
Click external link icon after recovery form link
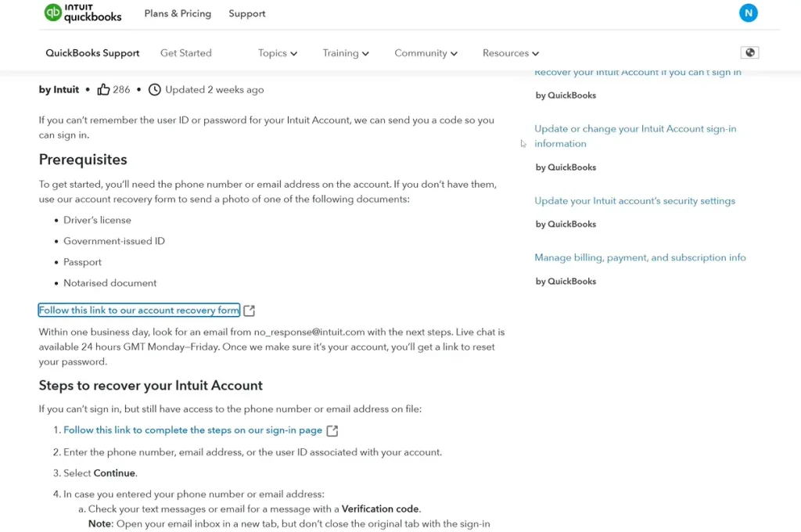coord(249,311)
